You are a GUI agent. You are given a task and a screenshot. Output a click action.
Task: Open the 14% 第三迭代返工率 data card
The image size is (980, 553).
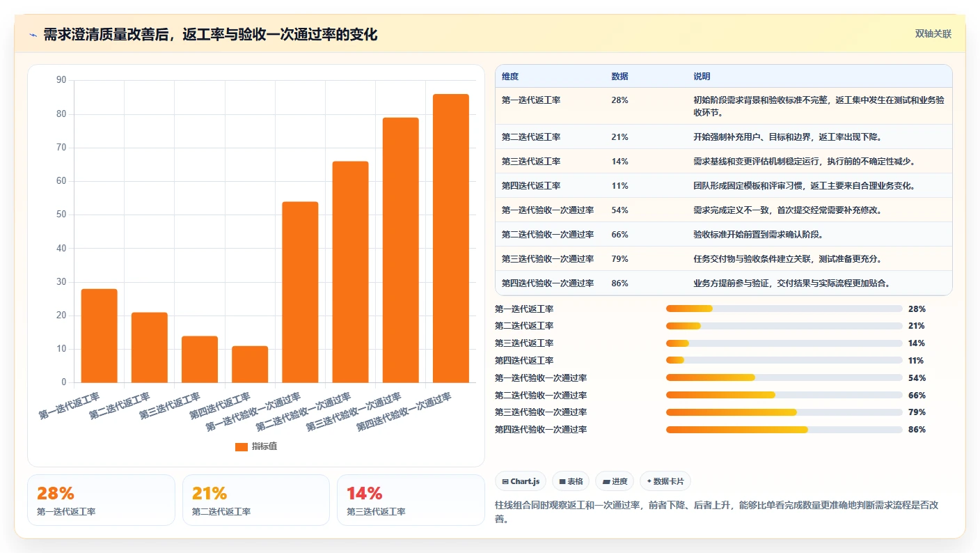[411, 500]
